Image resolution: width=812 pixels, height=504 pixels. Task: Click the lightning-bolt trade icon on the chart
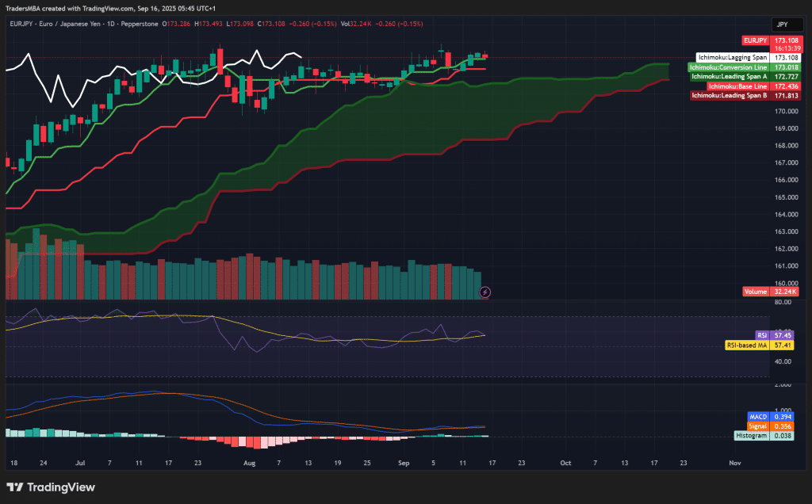tap(485, 292)
